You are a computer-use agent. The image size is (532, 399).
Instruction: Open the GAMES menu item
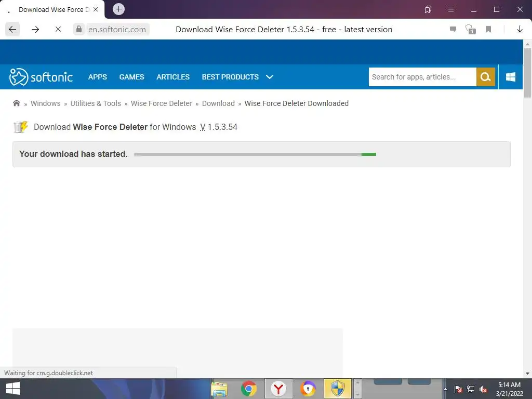tap(131, 77)
